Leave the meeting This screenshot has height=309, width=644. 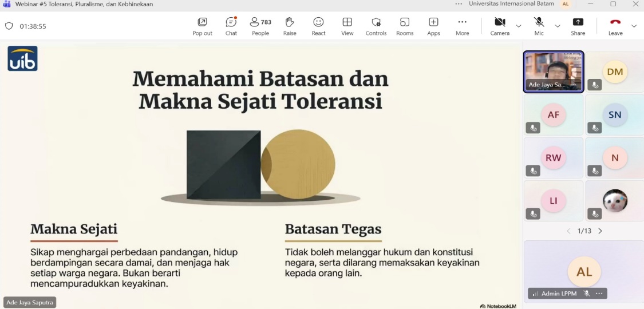tap(615, 26)
